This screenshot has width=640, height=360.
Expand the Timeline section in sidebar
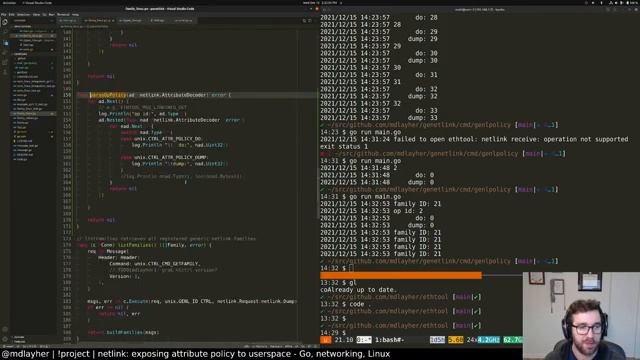coord(19,341)
